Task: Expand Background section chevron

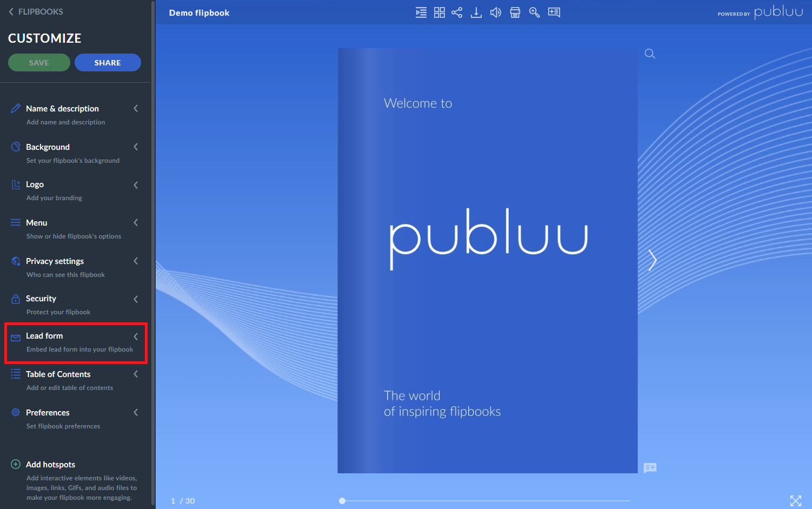Action: coord(136,147)
